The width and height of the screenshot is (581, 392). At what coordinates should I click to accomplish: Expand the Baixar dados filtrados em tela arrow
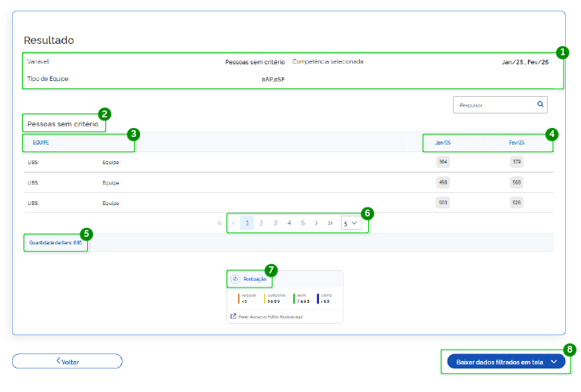[554, 362]
